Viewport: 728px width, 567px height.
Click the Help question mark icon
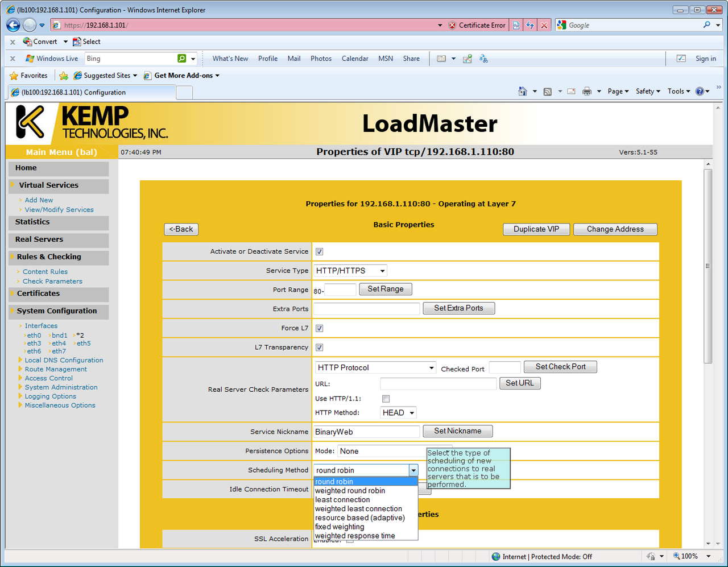point(700,92)
